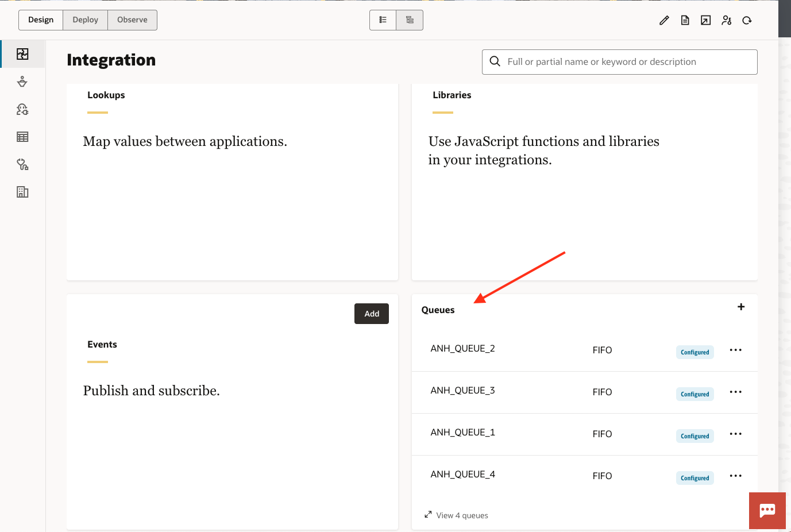This screenshot has width=791, height=532.
Task: Open the document icon in top toolbar
Action: 685,21
